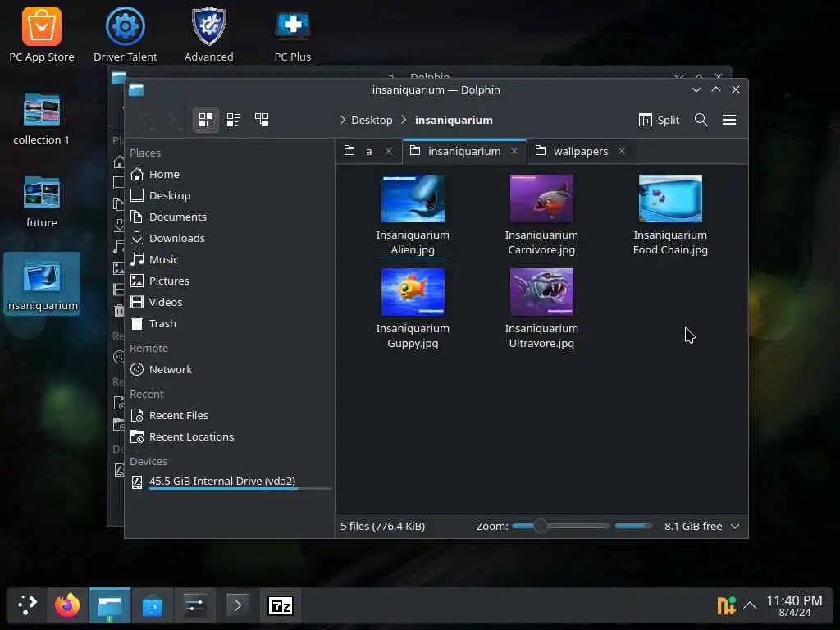Close the 'a' tab
This screenshot has height=630, width=840.
[389, 152]
